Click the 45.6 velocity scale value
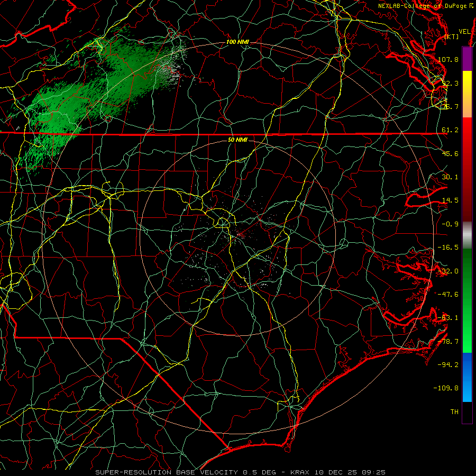The height and width of the screenshot is (476, 476). [x=450, y=153]
